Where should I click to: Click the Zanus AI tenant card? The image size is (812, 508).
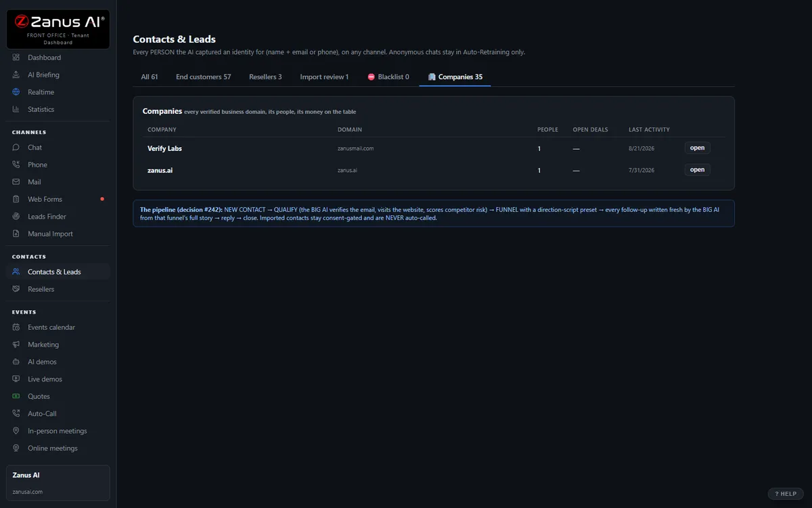[x=58, y=483]
